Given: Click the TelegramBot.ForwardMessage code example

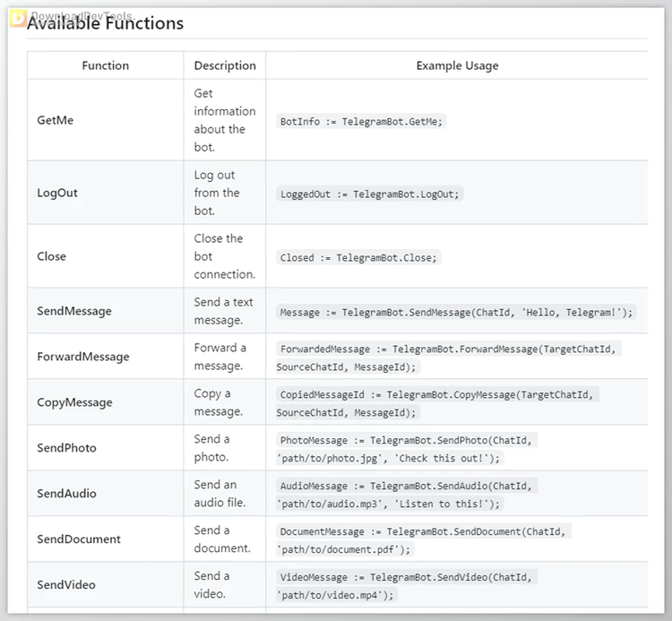Looking at the screenshot, I should [x=448, y=358].
